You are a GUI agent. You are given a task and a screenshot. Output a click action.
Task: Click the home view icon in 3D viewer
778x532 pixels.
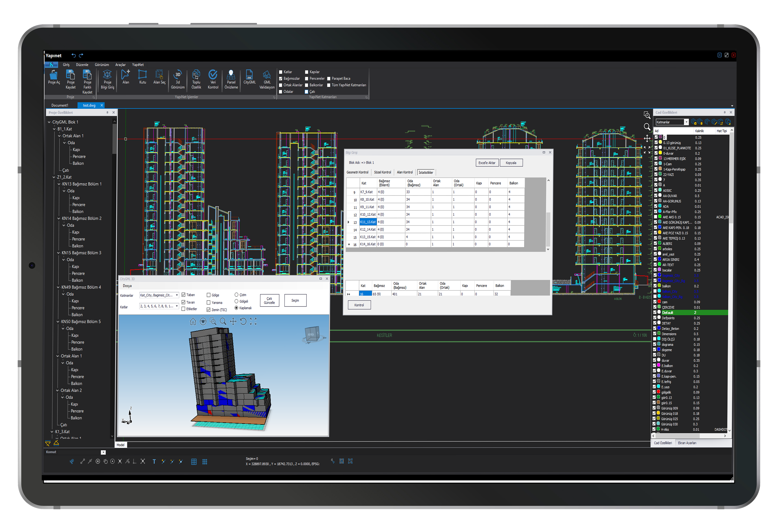pos(193,321)
